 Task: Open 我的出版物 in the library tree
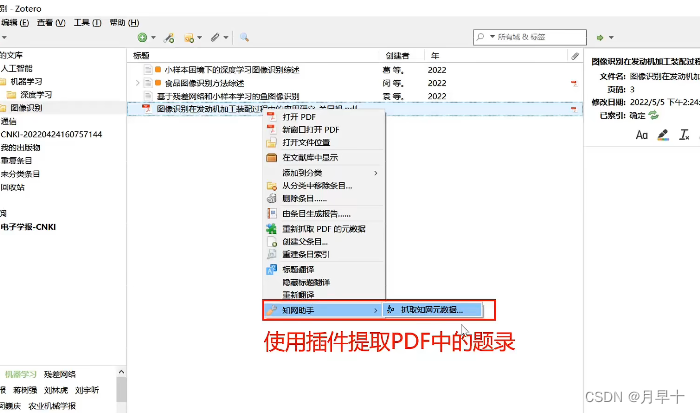click(x=21, y=147)
